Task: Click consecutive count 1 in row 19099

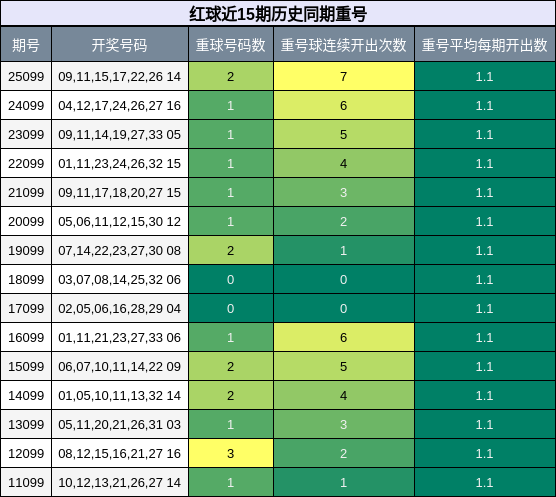Action: pos(344,251)
